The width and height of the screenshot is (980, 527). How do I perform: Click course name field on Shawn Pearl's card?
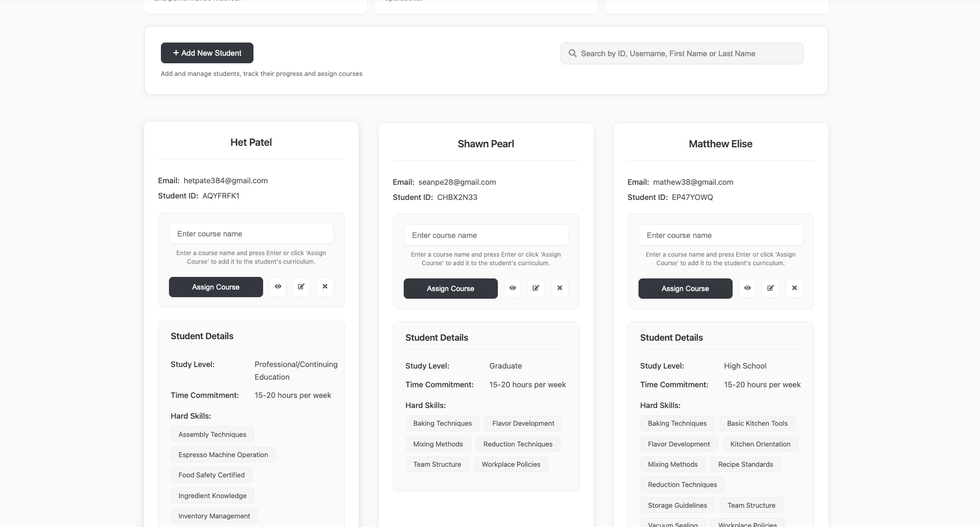[486, 235]
